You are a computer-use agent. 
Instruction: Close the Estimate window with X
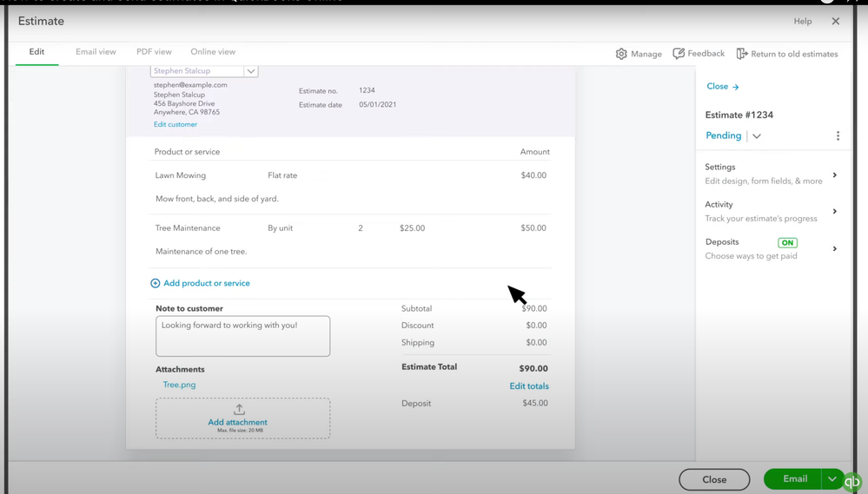coord(835,21)
